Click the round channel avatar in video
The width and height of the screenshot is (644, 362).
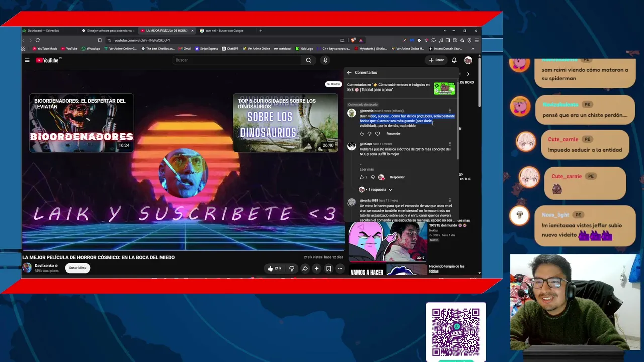click(184, 172)
